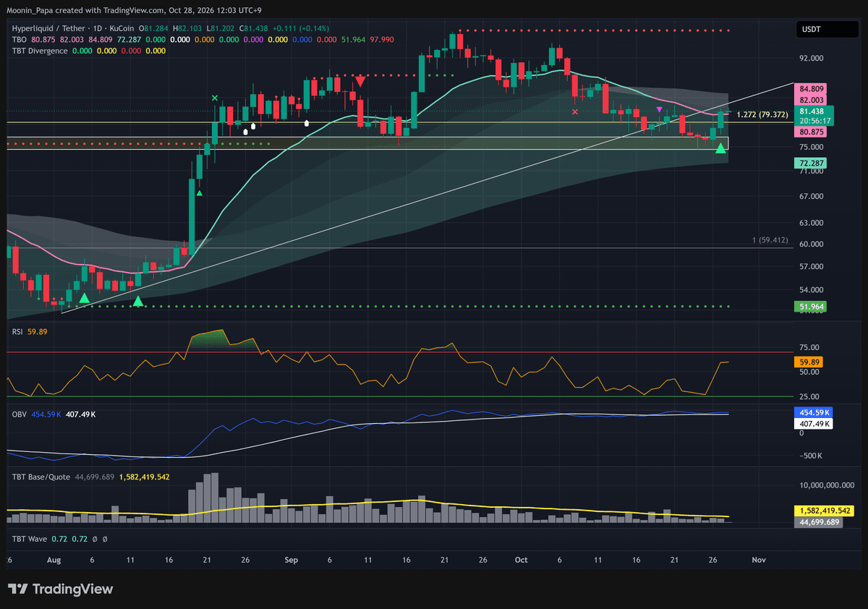Click the Fibonacci label 1 (59.412)

point(770,239)
